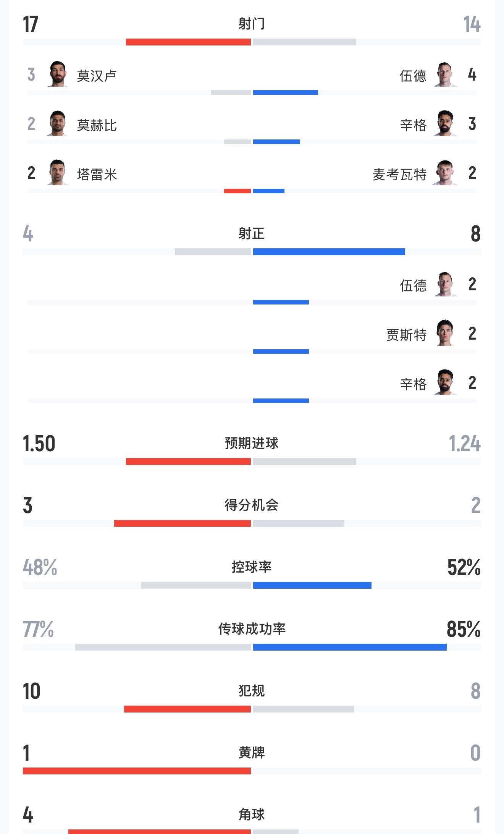
Task: Tap 塔雷米 player avatar
Action: (58, 173)
